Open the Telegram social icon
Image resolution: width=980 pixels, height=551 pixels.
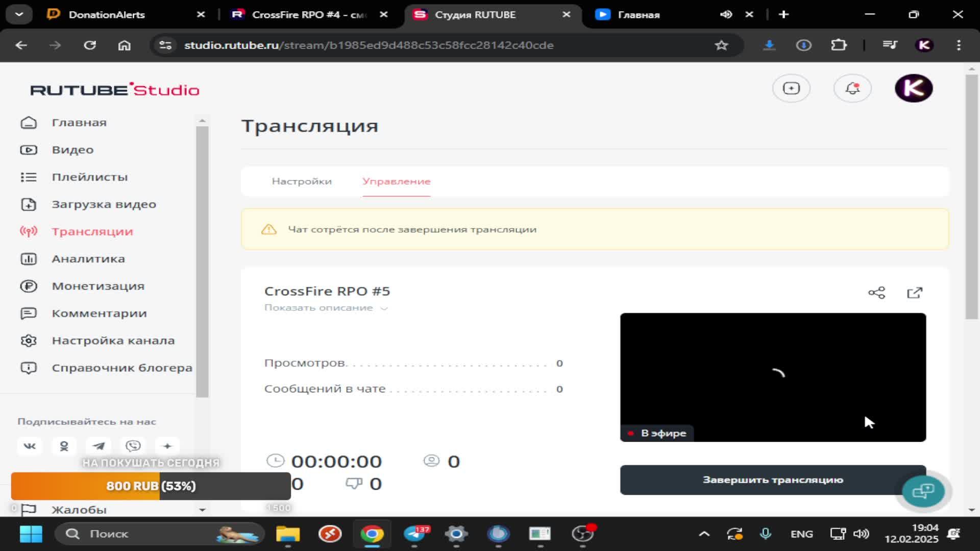pos(99,446)
